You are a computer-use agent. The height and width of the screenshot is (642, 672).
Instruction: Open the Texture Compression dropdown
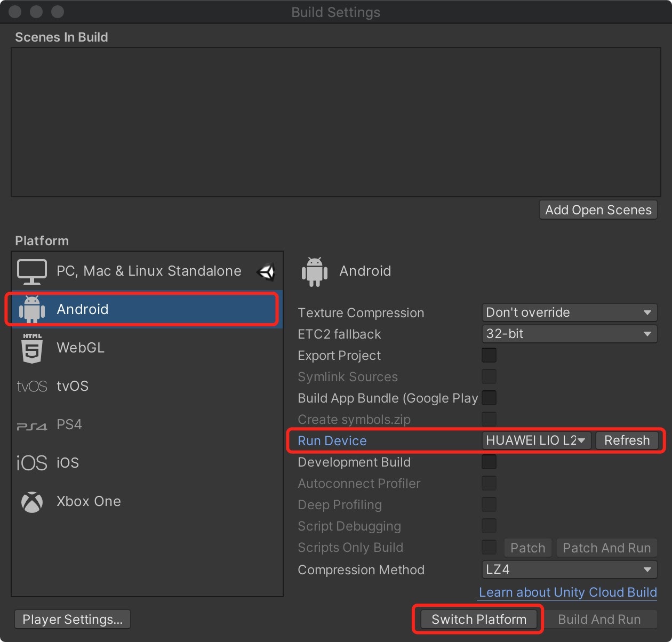(x=569, y=312)
